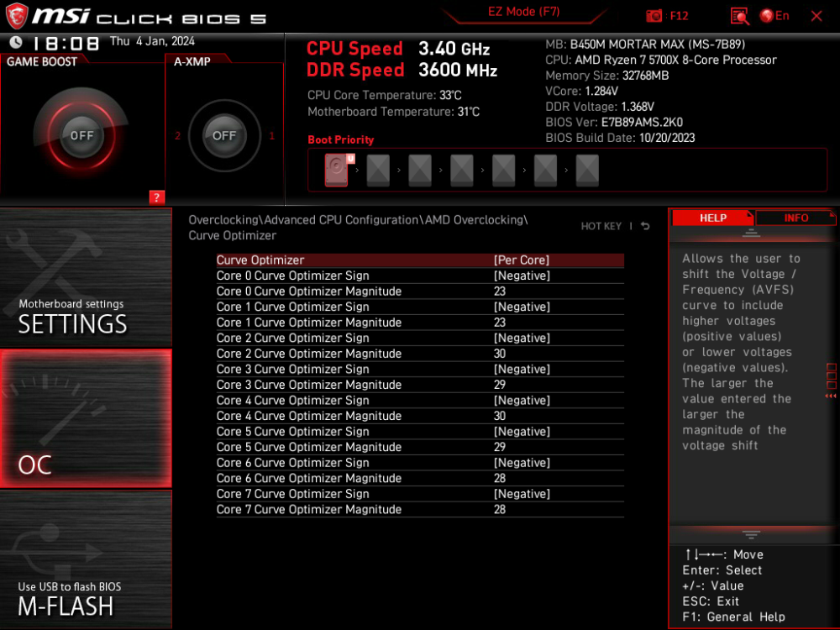Toggle GAME BOOST off switch

point(81,134)
